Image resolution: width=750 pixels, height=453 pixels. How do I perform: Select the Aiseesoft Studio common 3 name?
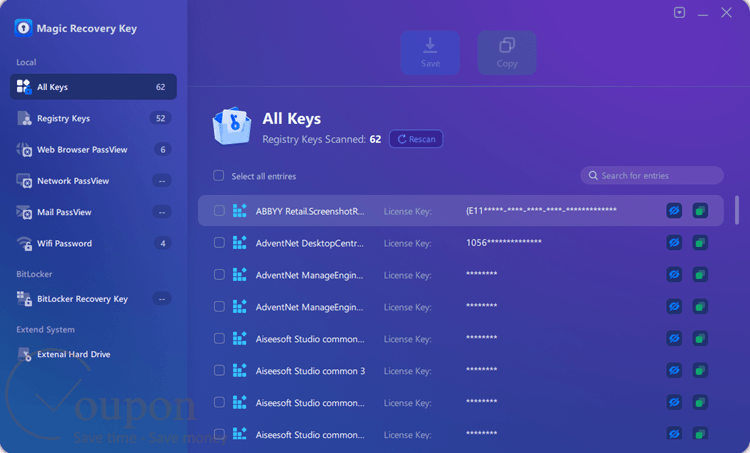310,371
